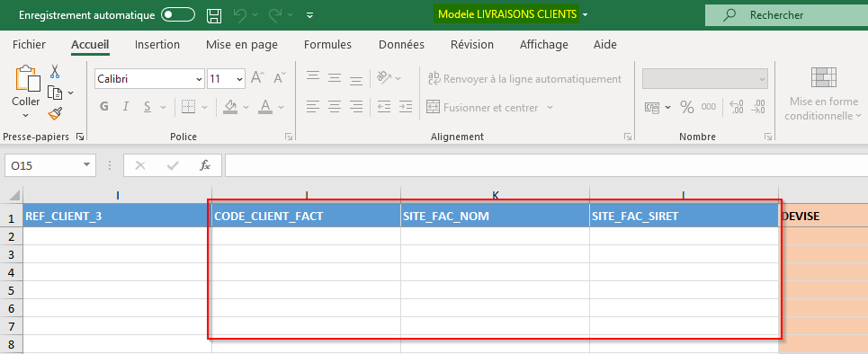This screenshot has width=868, height=354.
Task: Expand Fusionner et centrer dropdown arrow
Action: pyautogui.click(x=550, y=107)
